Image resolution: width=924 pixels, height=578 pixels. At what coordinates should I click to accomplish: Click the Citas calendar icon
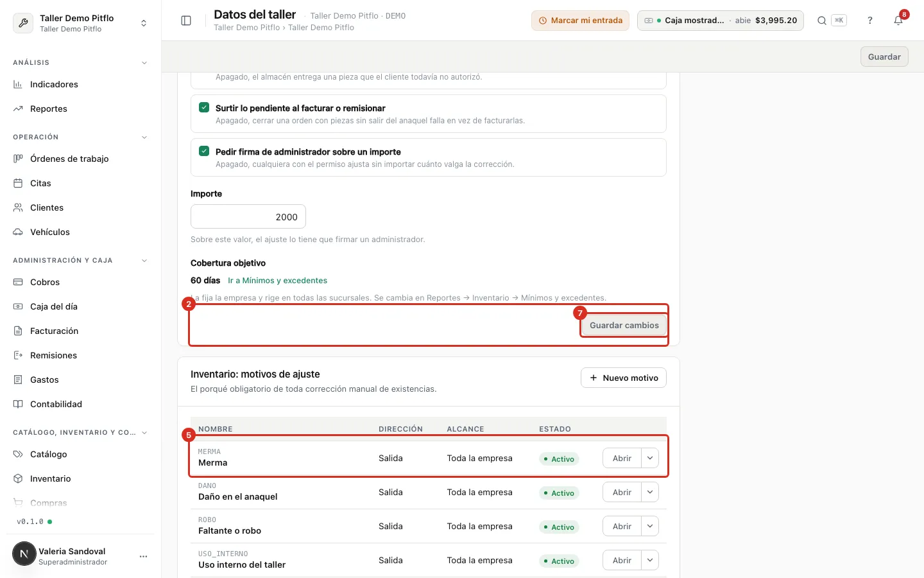(x=18, y=183)
